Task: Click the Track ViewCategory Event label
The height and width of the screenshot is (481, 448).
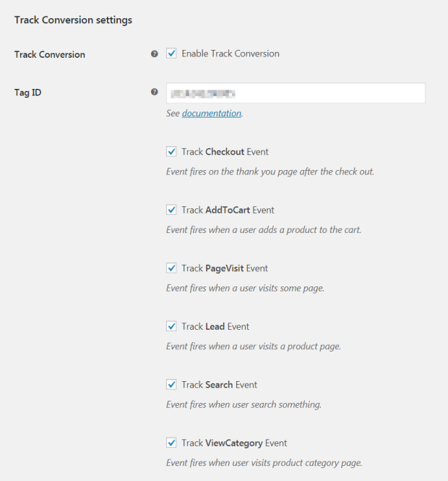Action: [234, 443]
